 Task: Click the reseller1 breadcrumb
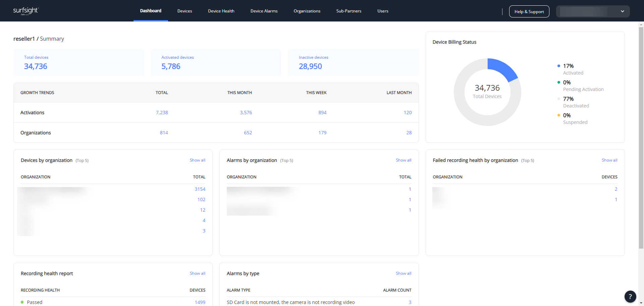click(24, 39)
